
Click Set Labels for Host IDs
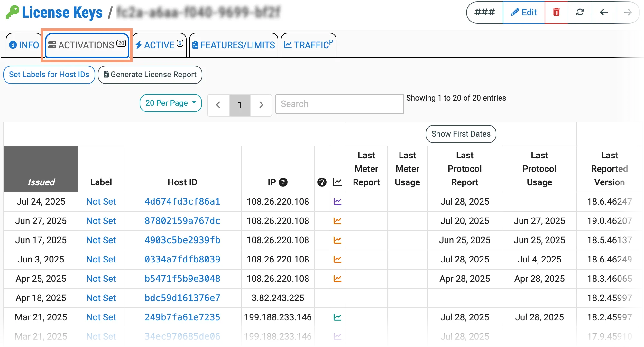(x=49, y=75)
